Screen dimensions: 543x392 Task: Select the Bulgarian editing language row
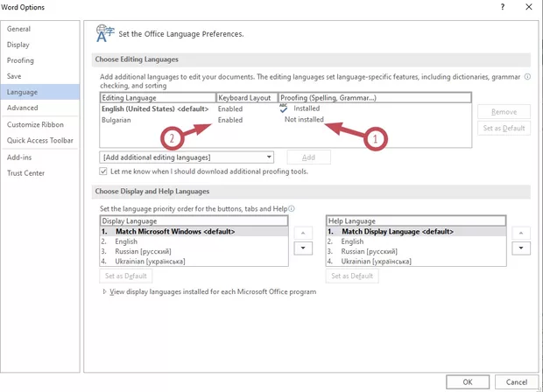point(286,120)
